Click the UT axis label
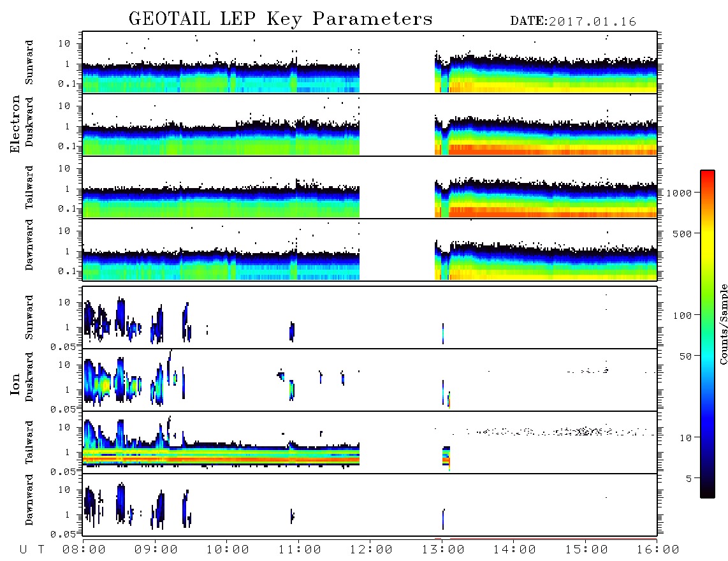Viewport: 728px width, 561px height. pyautogui.click(x=32, y=550)
